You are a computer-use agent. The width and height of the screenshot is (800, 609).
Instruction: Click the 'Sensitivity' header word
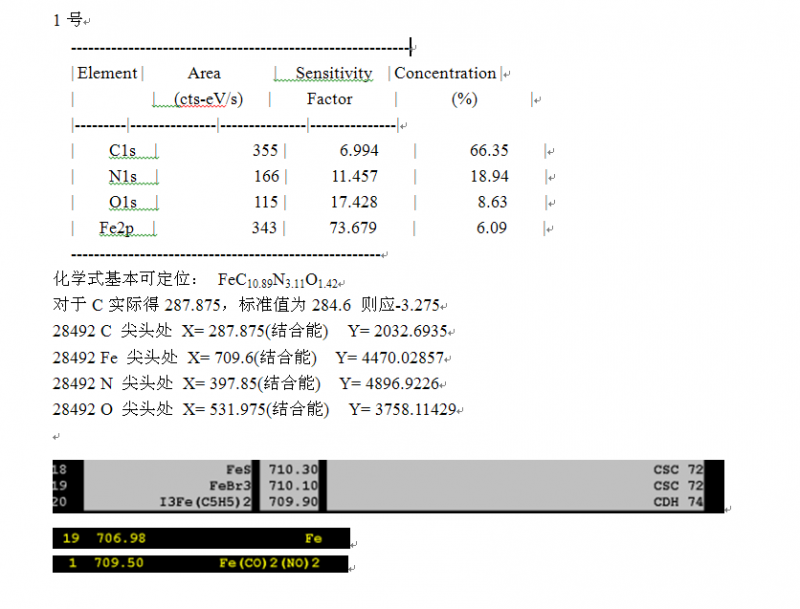334,73
